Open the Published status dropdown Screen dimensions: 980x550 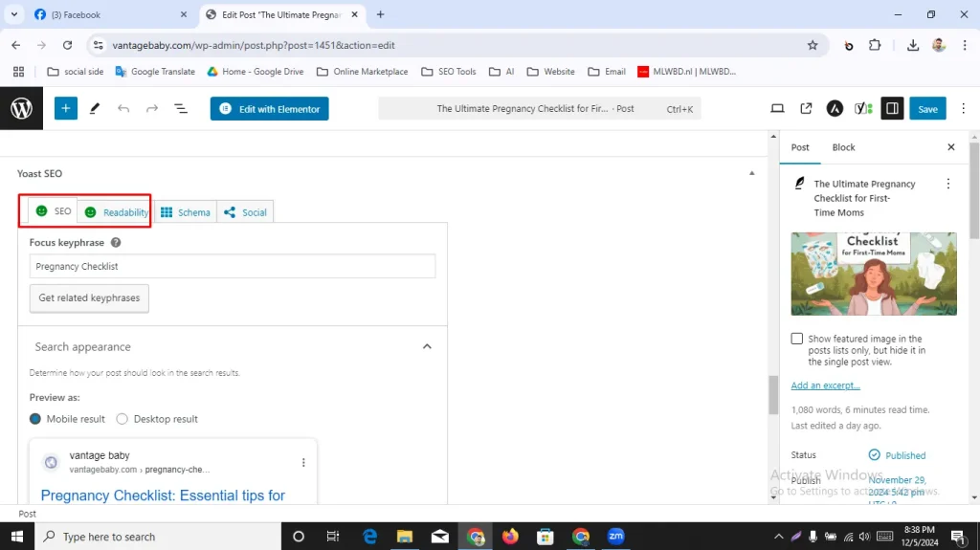(898, 455)
